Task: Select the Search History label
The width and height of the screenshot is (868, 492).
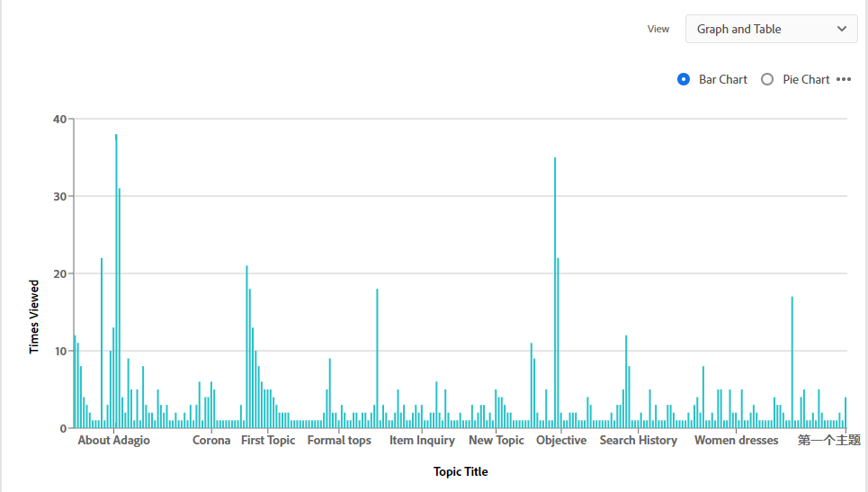Action: tap(639, 440)
